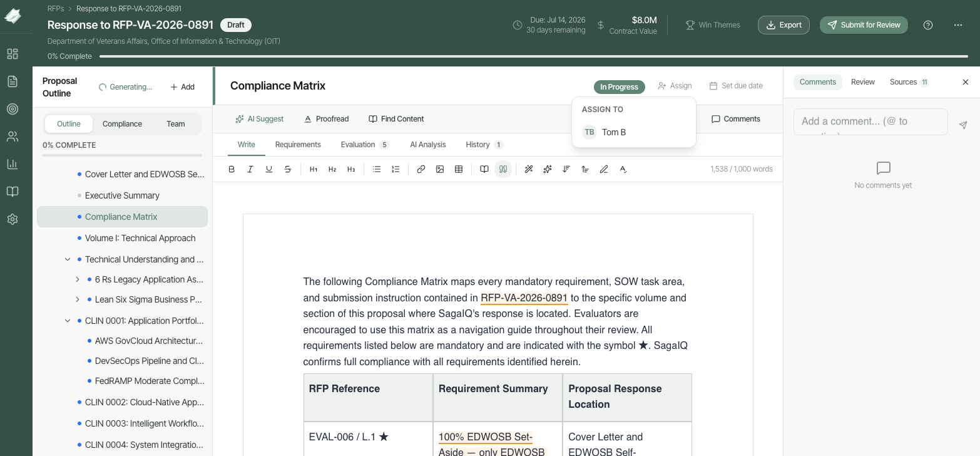Switch to Compliance tab in outline panel
Image resolution: width=980 pixels, height=456 pixels.
(122, 124)
